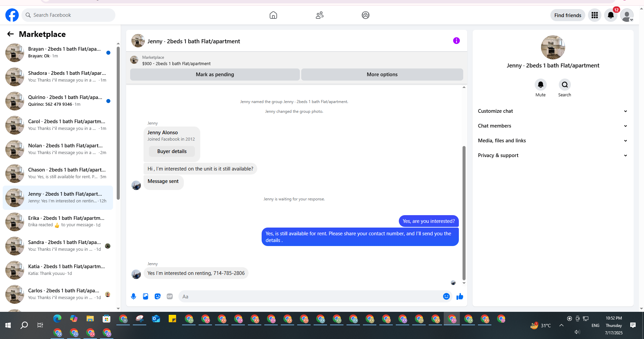Image resolution: width=644 pixels, height=339 pixels.
Task: Show conversation information with the purple info icon
Action: (457, 41)
